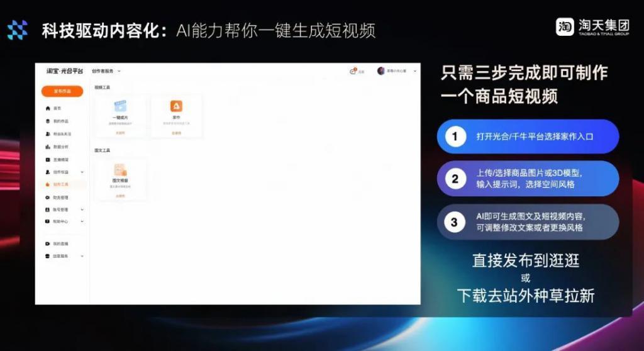Open 直播概览 in the left sidebar
Image resolution: width=644 pixels, height=351 pixels.
coord(57,160)
